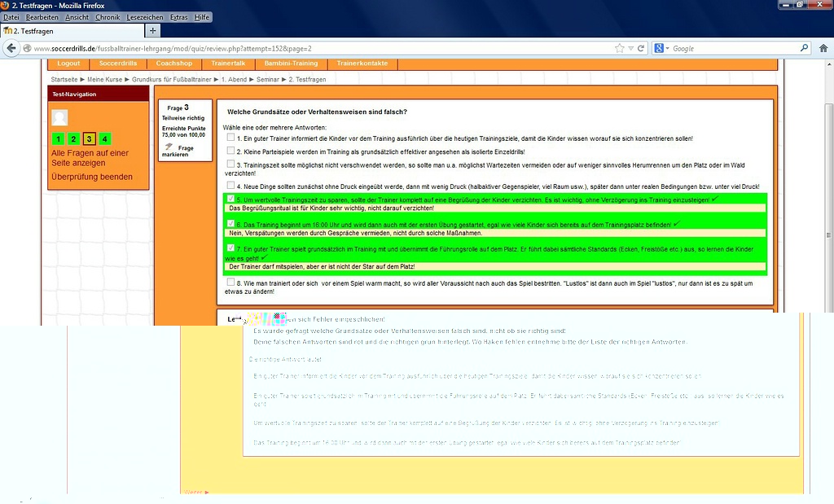The height and width of the screenshot is (504, 834).
Task: Jump to question 4 in Test-Navigation
Action: click(x=104, y=139)
